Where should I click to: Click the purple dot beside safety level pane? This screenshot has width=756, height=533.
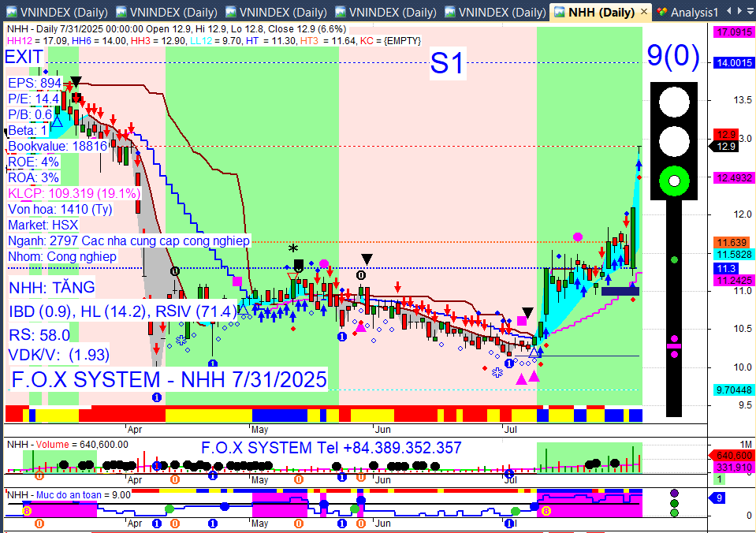click(x=675, y=493)
